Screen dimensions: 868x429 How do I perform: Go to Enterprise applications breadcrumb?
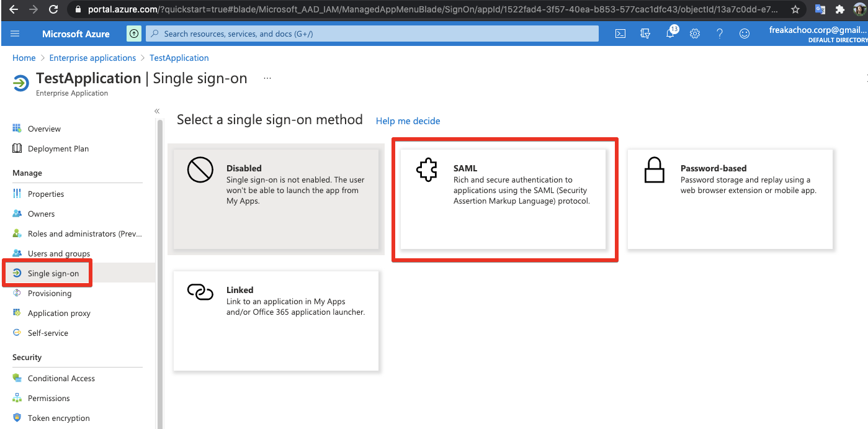pyautogui.click(x=92, y=58)
